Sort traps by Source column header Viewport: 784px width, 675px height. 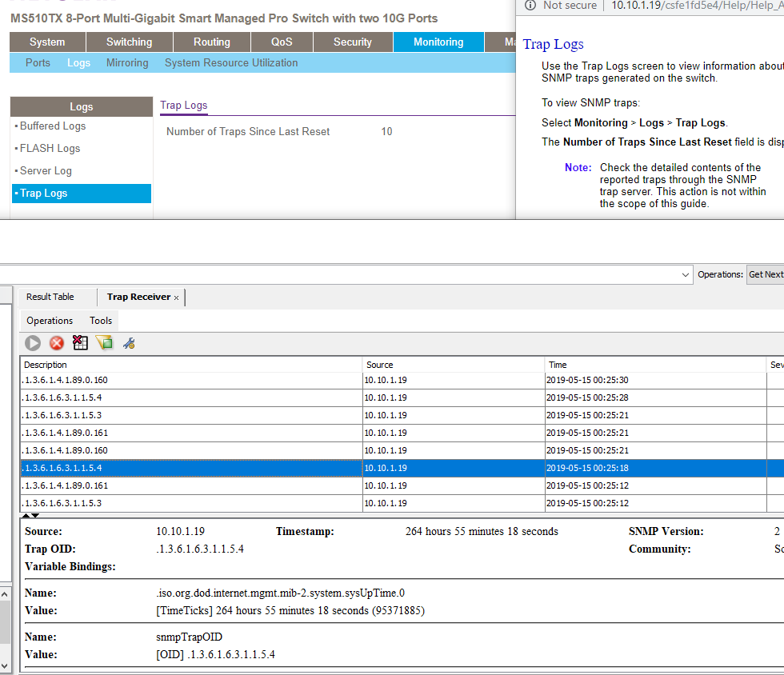pyautogui.click(x=454, y=365)
